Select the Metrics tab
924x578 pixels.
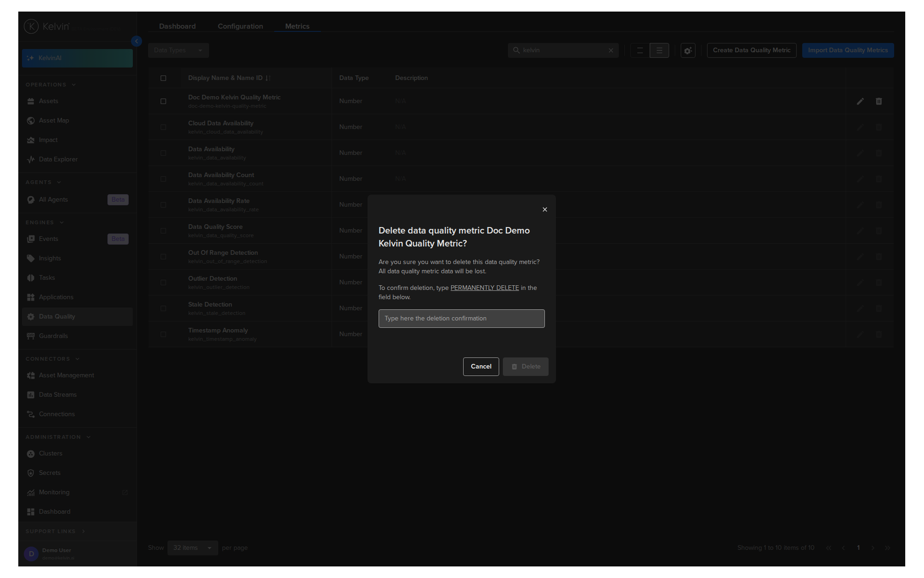click(297, 26)
